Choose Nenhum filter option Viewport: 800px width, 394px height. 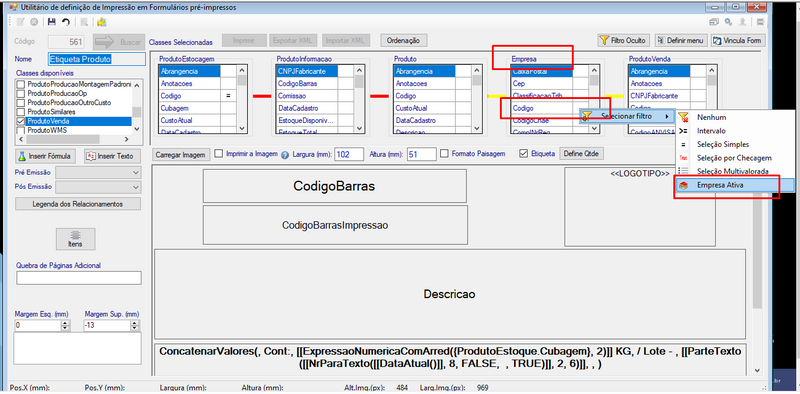[735, 117]
